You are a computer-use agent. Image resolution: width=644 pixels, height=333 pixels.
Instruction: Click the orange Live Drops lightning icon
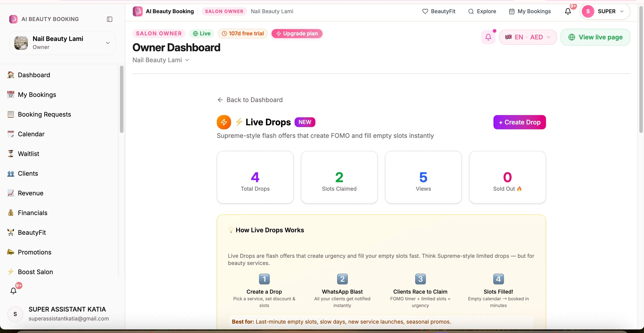click(224, 122)
